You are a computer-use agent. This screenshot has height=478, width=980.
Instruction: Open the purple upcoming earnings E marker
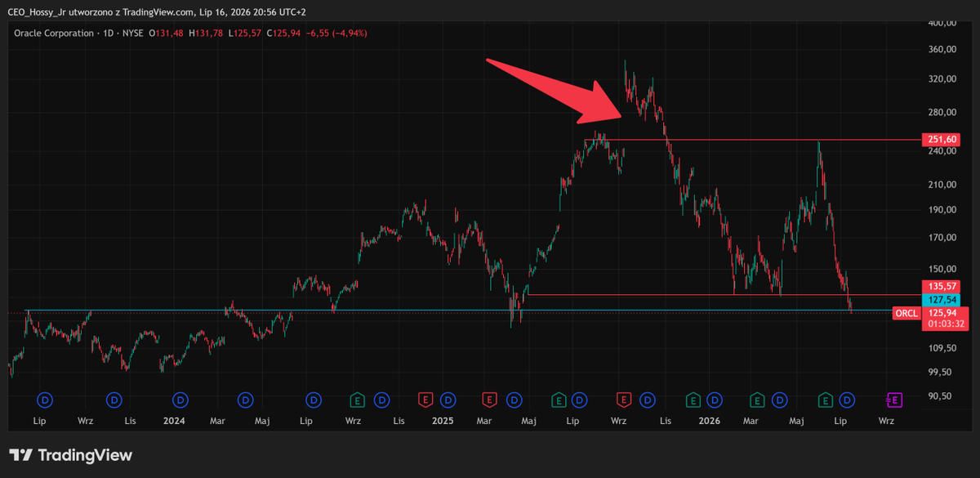coord(894,400)
